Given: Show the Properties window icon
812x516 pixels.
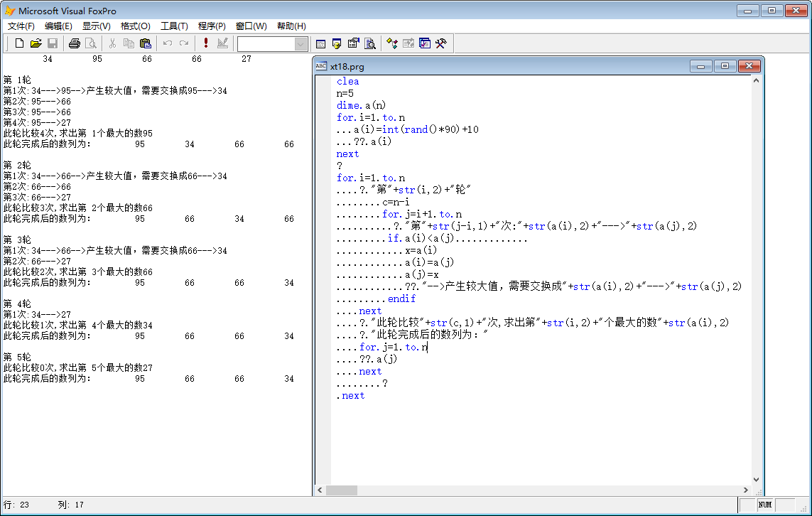Looking at the screenshot, I should tap(353, 43).
